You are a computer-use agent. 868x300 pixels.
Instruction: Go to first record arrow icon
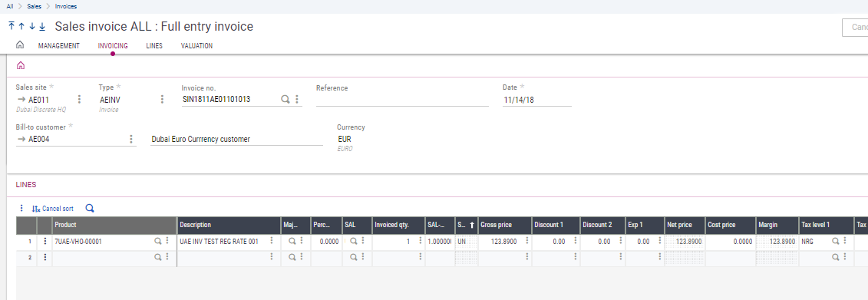click(12, 26)
